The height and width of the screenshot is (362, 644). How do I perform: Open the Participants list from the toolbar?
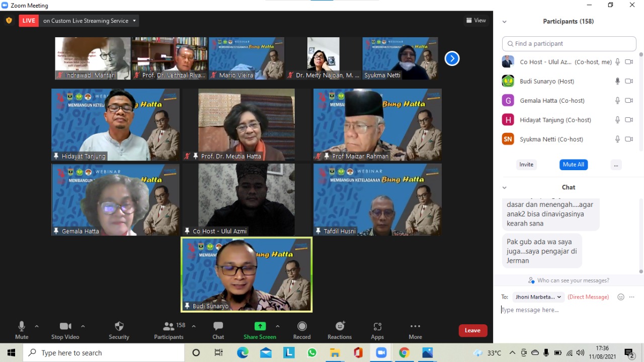click(169, 330)
